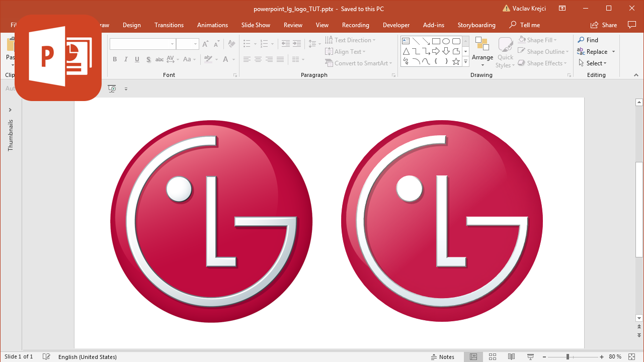Increase list indent level

pyautogui.click(x=297, y=44)
